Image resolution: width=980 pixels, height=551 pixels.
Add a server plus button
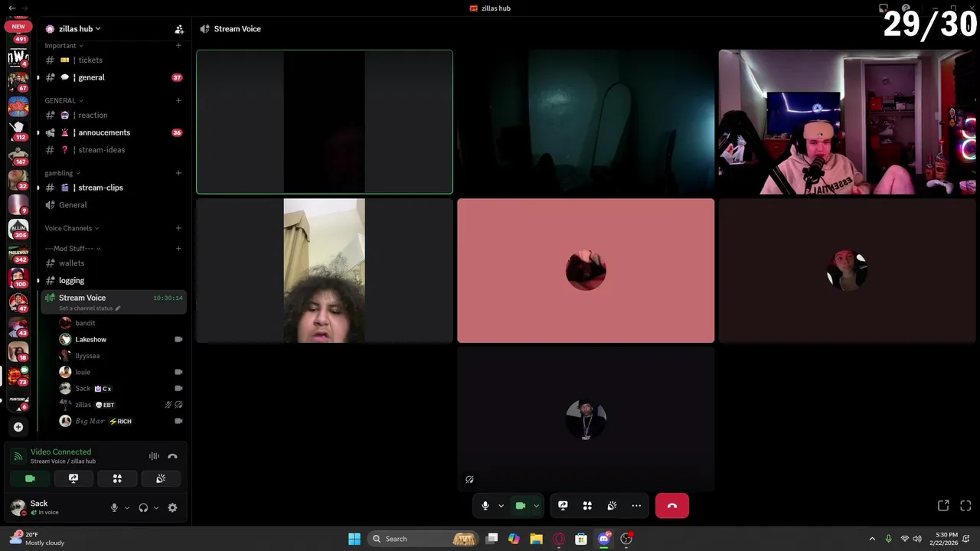tap(18, 427)
